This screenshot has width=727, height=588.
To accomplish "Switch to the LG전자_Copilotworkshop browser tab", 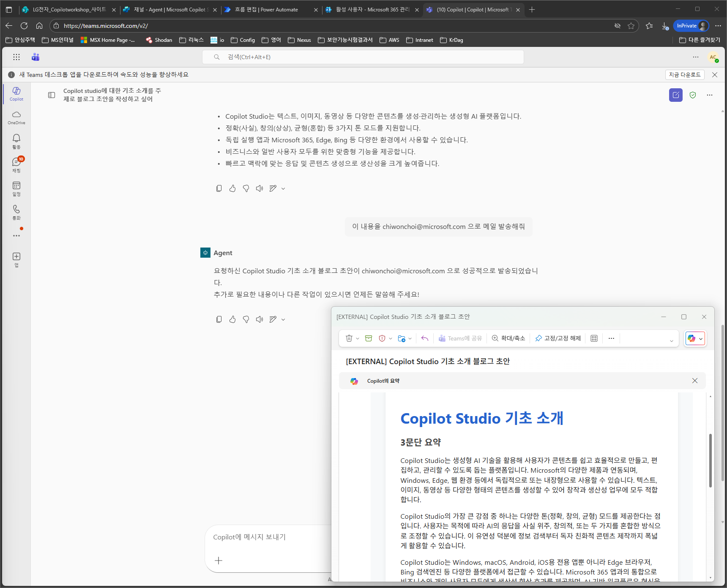I will point(69,9).
